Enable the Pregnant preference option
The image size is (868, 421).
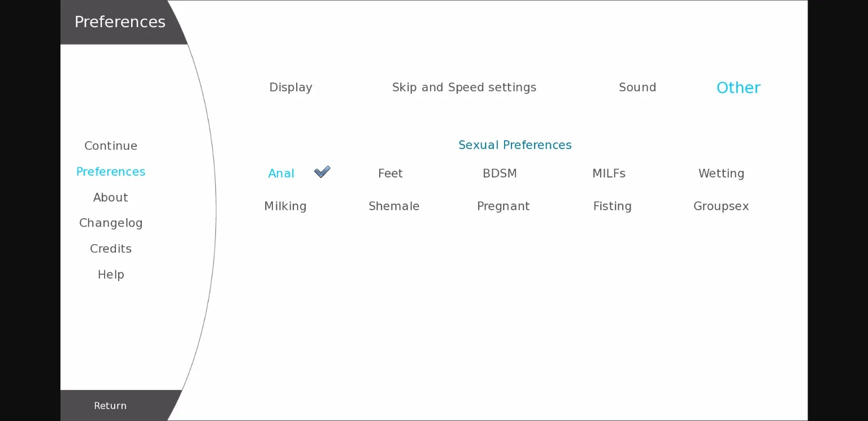click(503, 206)
